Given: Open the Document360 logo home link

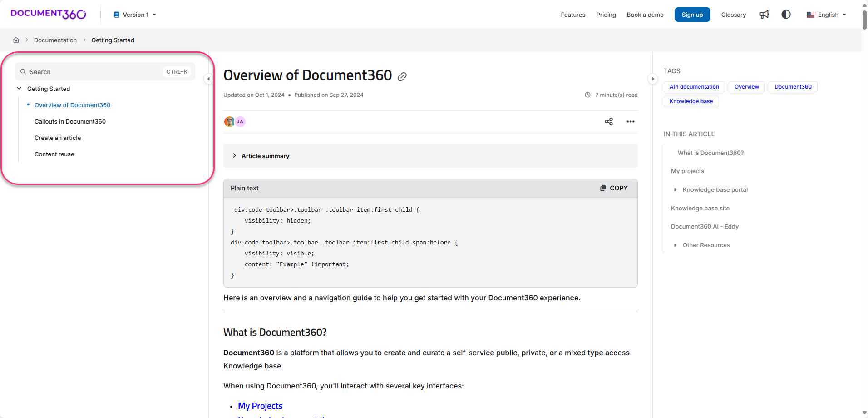Looking at the screenshot, I should coord(48,14).
